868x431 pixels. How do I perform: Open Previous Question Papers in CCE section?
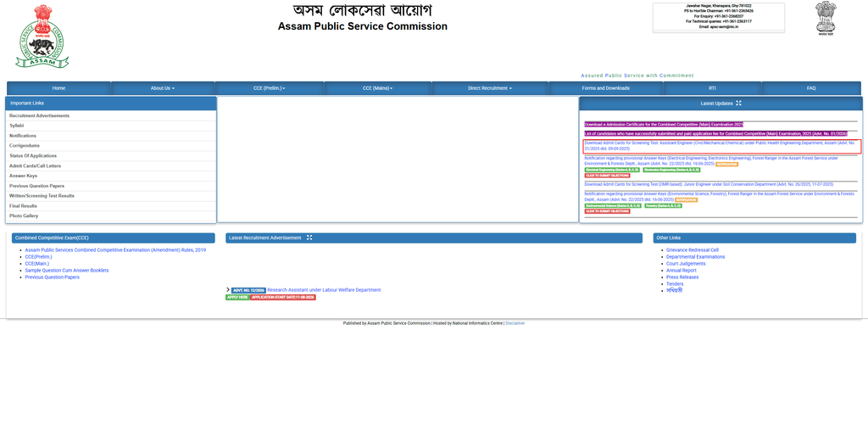coord(52,277)
